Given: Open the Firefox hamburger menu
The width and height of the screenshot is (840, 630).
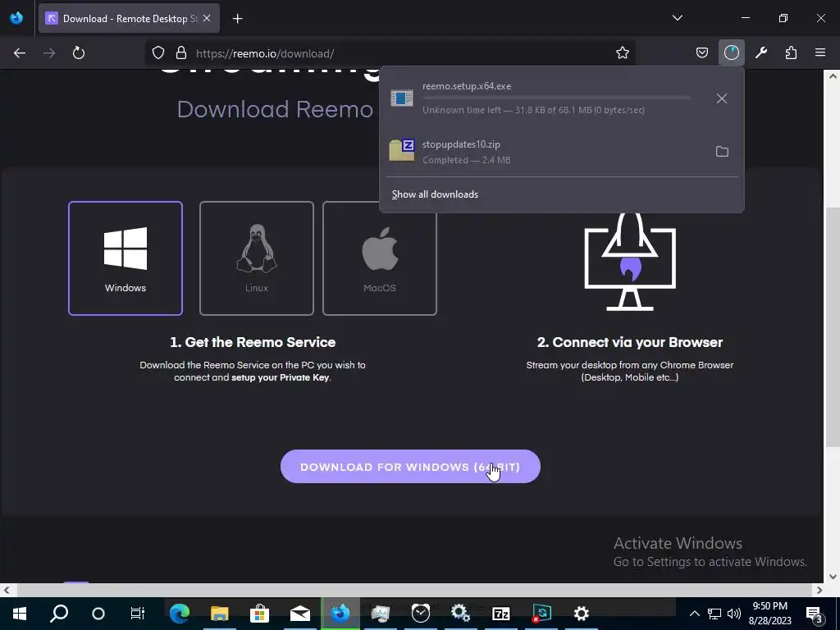Looking at the screenshot, I should click(820, 53).
